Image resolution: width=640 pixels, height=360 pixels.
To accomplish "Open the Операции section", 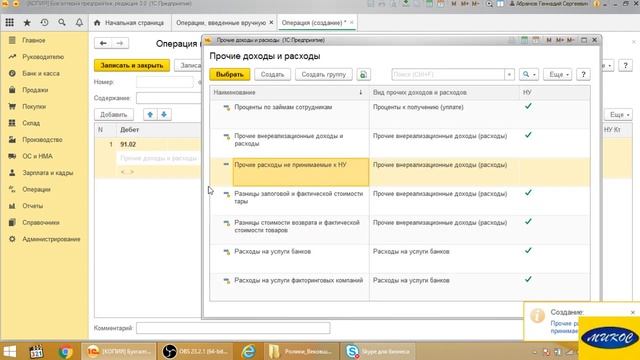I will (36, 189).
